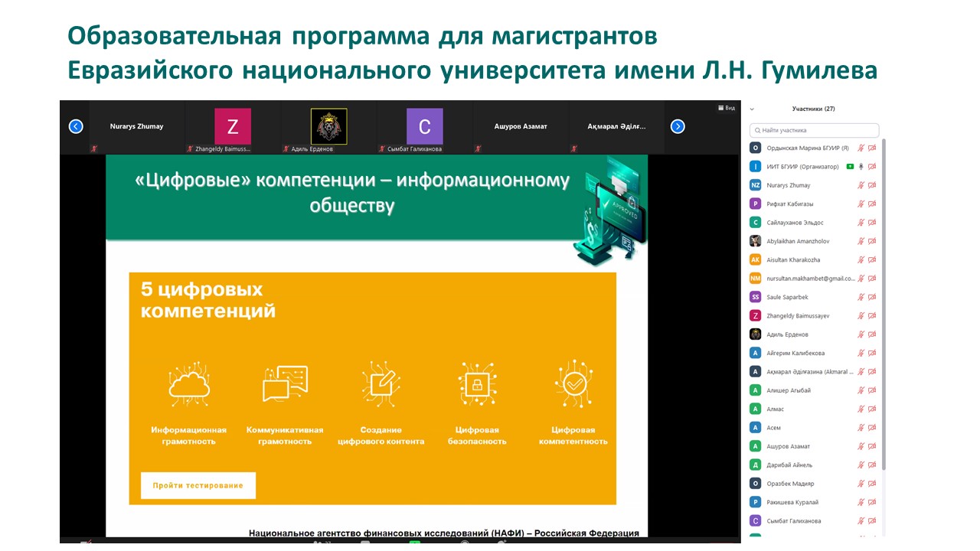The width and height of the screenshot is (980, 551).
Task: Click the camera-off icon for Оразбек Мадияр
Action: pos(872,484)
